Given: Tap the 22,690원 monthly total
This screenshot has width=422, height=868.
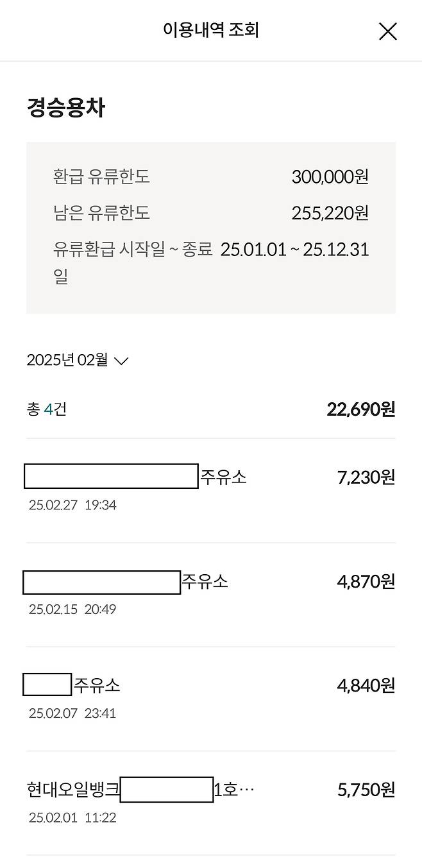Looking at the screenshot, I should click(360, 409).
